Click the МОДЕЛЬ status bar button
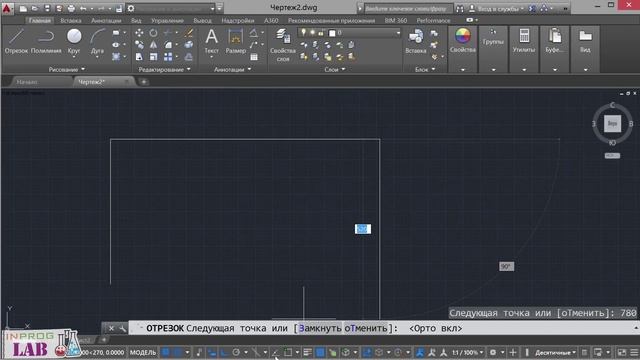This screenshot has width=640, height=360. pyautogui.click(x=143, y=352)
